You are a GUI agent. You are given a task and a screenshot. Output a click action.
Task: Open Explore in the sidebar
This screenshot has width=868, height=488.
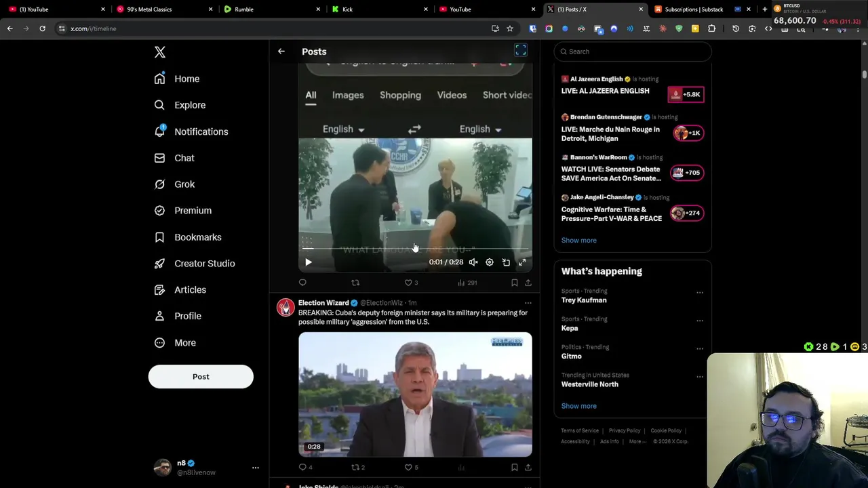[180, 105]
